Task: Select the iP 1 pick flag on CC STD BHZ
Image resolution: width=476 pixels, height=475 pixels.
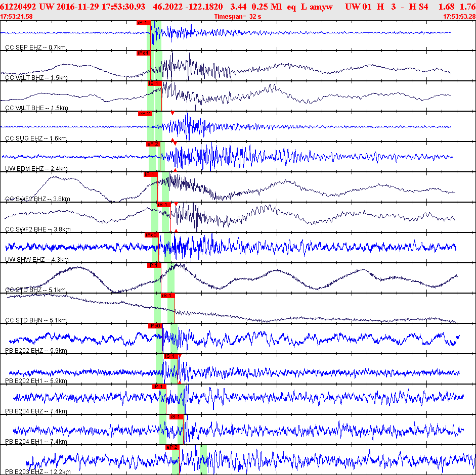Action: pyautogui.click(x=154, y=265)
